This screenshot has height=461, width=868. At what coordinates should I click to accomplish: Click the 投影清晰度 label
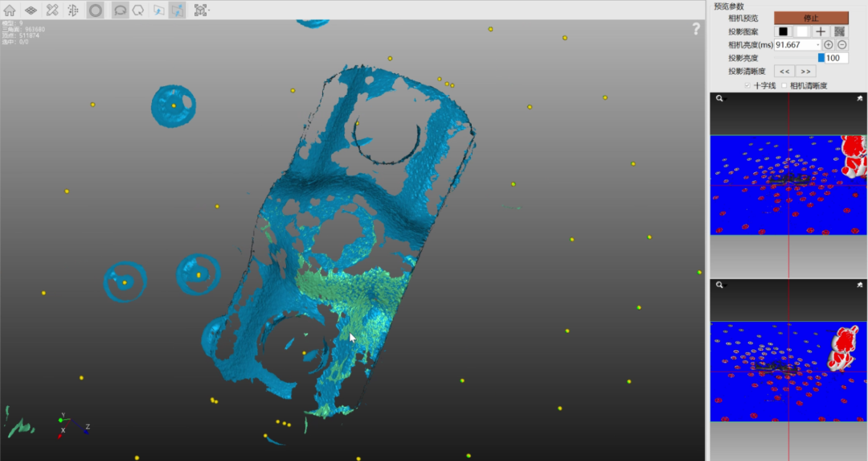point(747,72)
